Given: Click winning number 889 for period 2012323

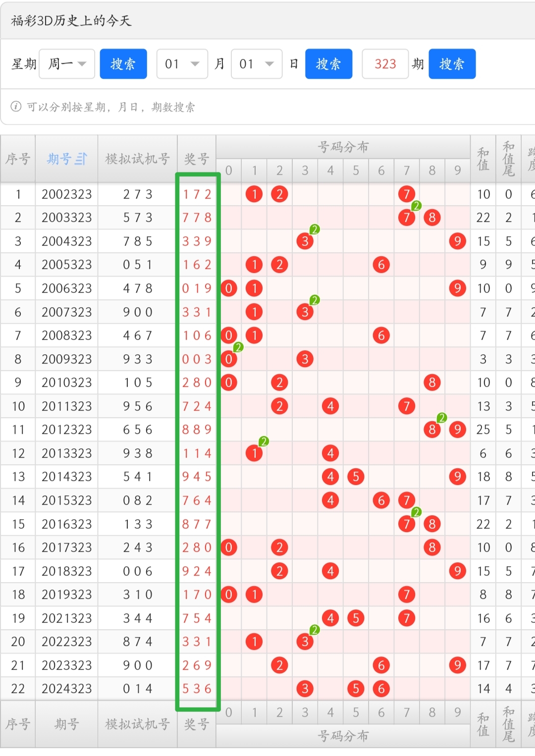Looking at the screenshot, I should 197,430.
